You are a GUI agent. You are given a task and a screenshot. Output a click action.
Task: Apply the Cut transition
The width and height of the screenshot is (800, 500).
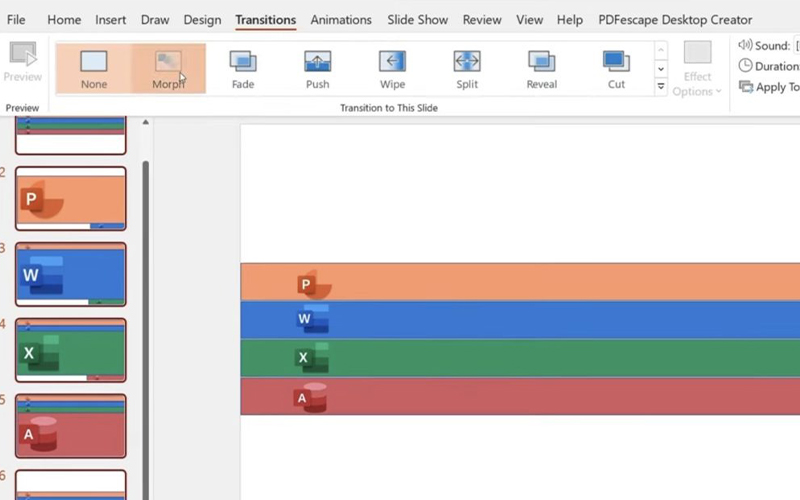[x=616, y=69]
